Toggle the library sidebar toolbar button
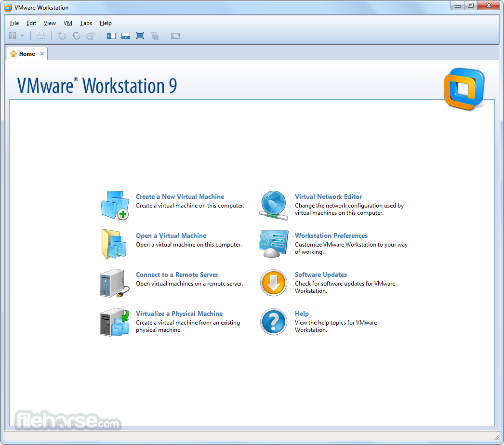The width and height of the screenshot is (504, 445). tap(111, 36)
